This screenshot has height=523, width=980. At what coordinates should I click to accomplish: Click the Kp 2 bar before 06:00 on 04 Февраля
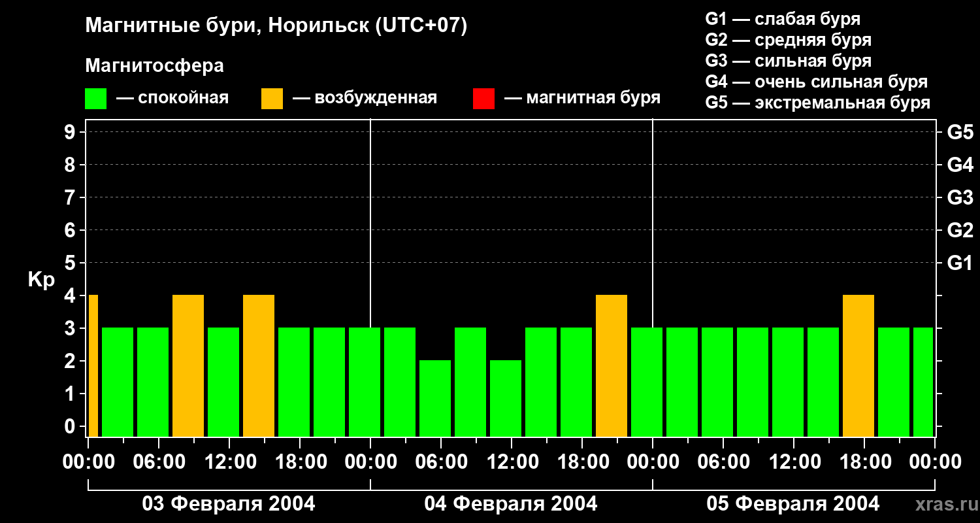(435, 399)
